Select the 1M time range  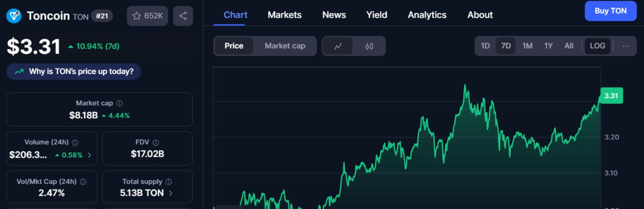(527, 46)
